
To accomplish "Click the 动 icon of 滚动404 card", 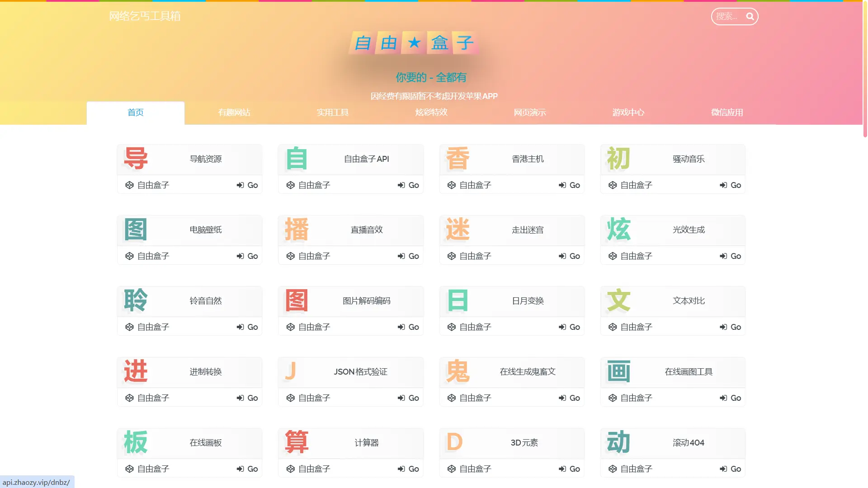I will 618,442.
